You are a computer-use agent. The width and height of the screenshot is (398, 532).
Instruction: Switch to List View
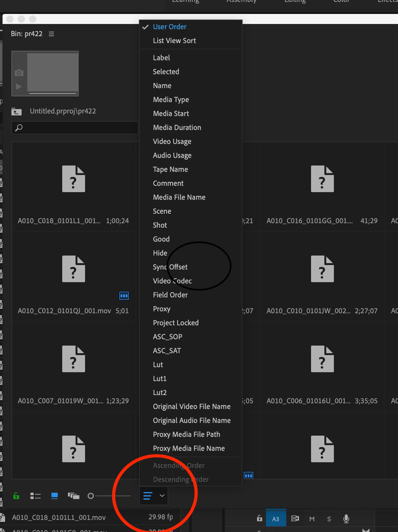point(35,496)
